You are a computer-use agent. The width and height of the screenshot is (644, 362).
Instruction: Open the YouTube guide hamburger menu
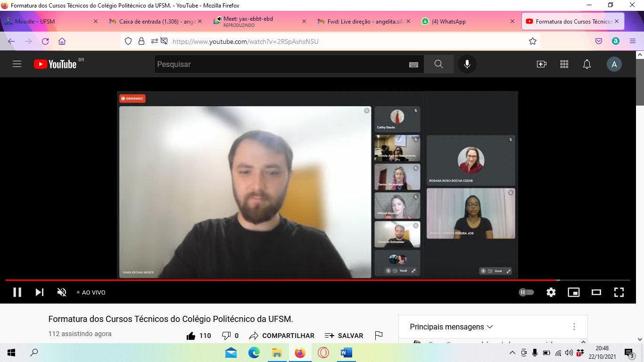17,64
